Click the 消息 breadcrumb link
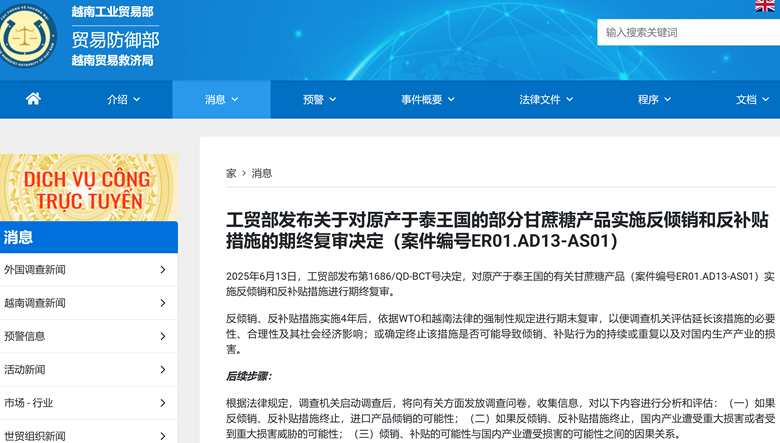The width and height of the screenshot is (780, 443). pos(262,173)
